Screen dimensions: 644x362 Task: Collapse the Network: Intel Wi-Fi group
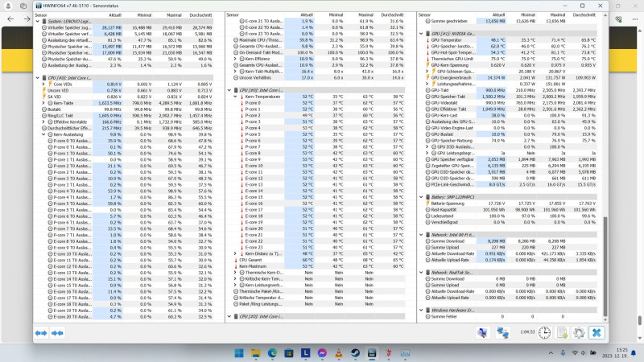421,235
